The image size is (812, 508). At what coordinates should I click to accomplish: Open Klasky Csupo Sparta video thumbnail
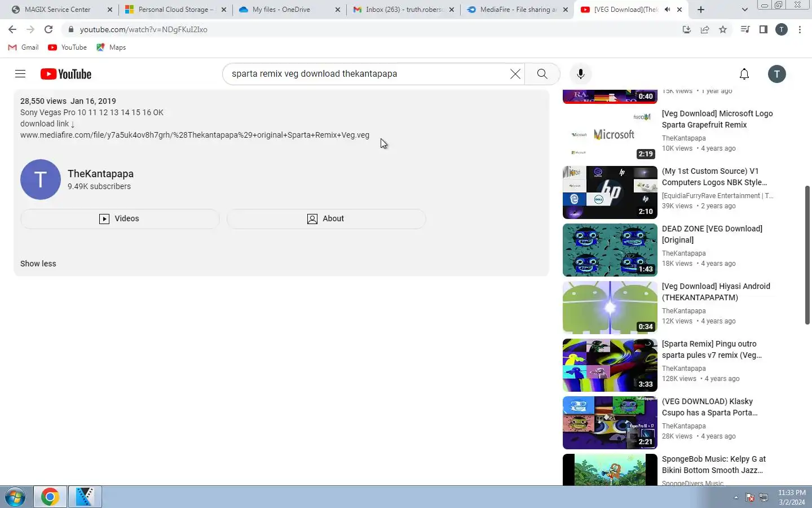[610, 423]
